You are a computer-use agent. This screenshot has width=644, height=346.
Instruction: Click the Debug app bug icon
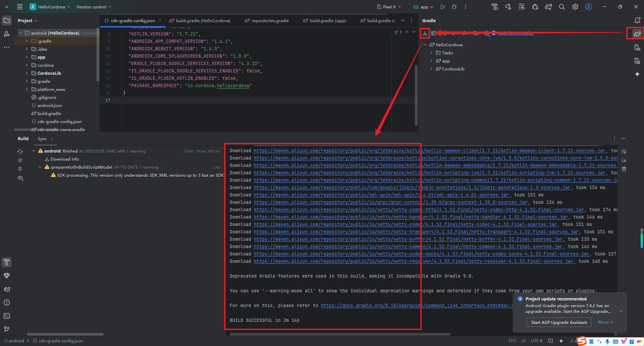454,7
